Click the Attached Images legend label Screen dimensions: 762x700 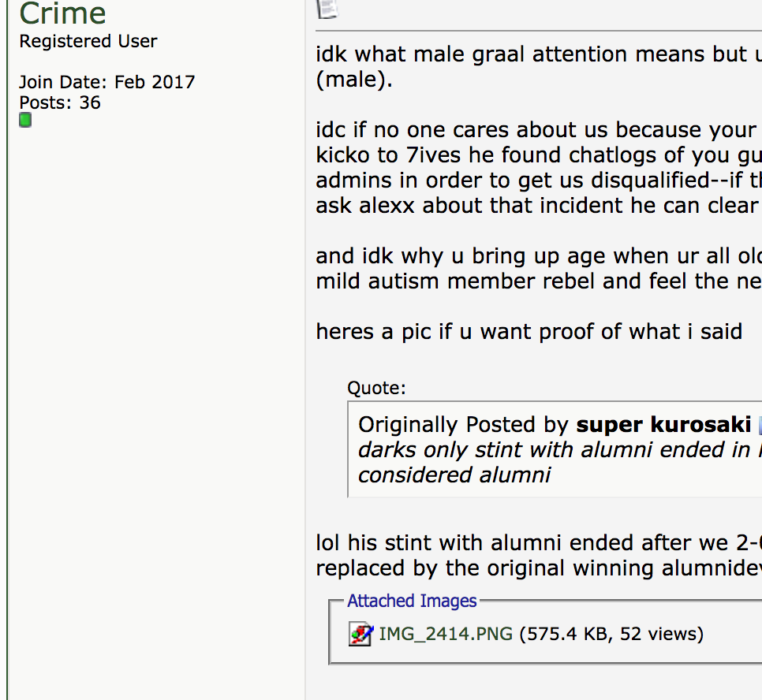412,601
